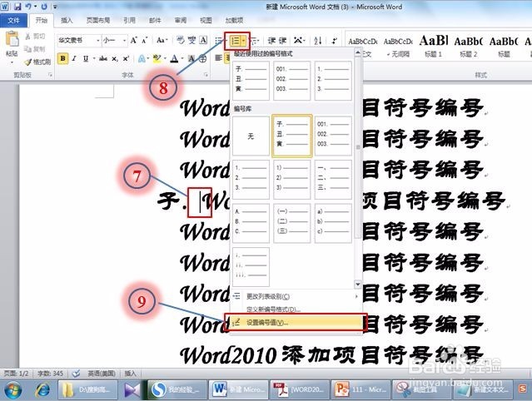Click the show paragraph marks icon
Screen dimensions: 532x401
pos(335,41)
